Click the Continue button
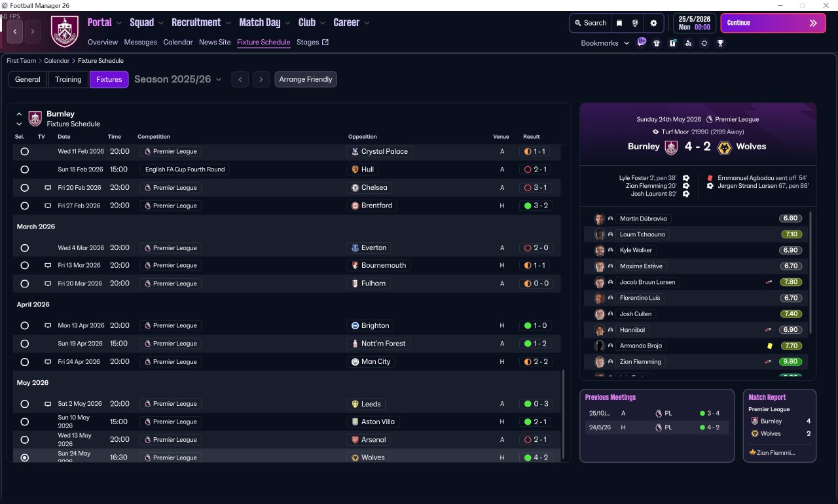 pos(773,23)
